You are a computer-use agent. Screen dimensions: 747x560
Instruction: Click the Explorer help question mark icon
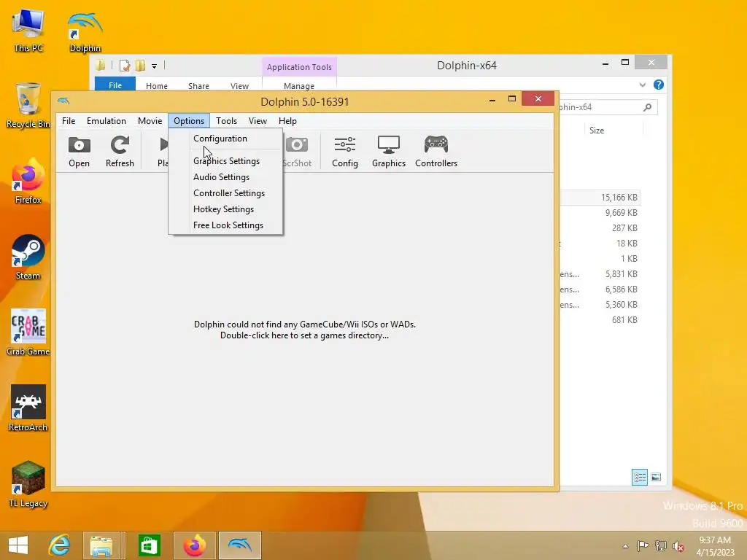coord(659,85)
